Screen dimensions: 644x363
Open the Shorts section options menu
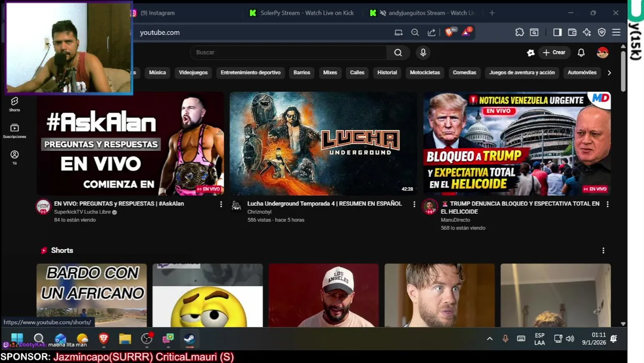(603, 251)
